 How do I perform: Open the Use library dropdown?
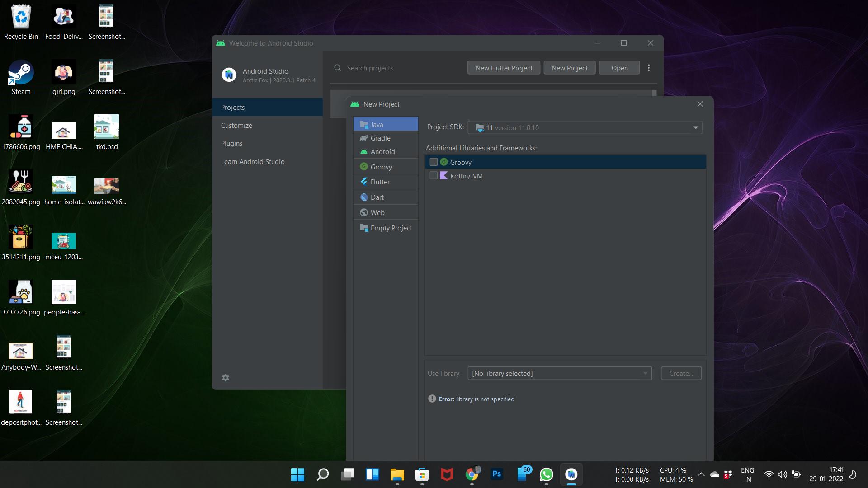(559, 374)
